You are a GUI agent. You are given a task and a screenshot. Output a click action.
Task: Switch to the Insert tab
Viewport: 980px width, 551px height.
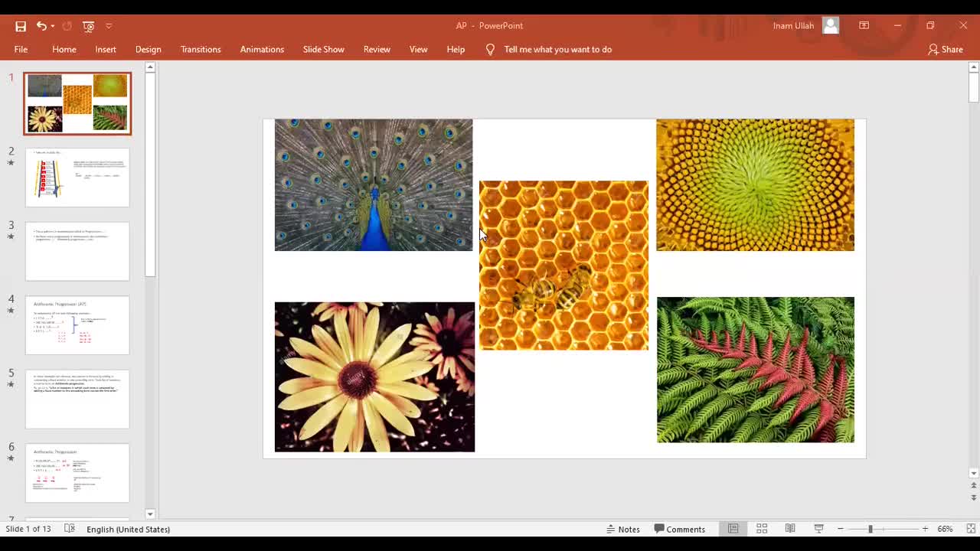pyautogui.click(x=106, y=49)
